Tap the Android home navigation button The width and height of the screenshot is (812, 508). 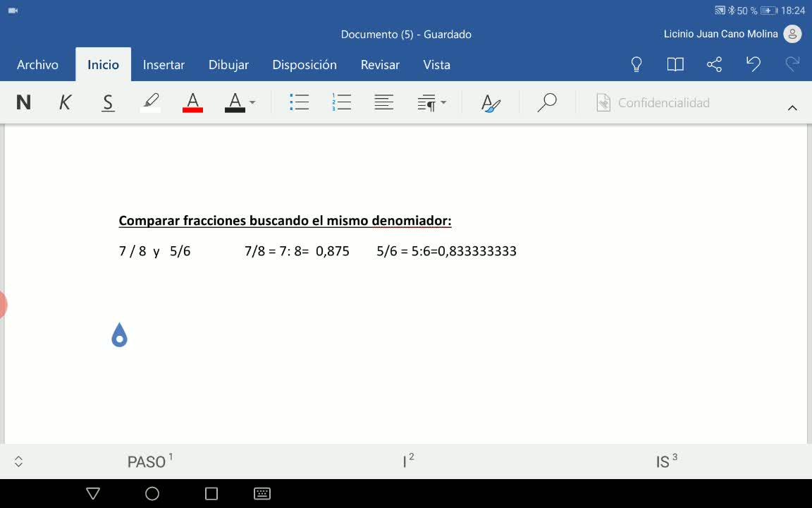click(x=152, y=493)
